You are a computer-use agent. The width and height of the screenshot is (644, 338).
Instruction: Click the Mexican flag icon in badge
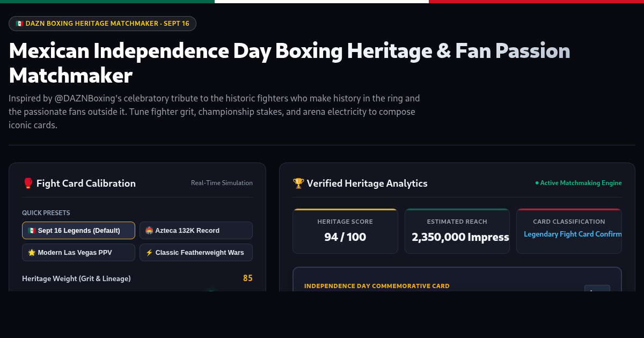19,24
